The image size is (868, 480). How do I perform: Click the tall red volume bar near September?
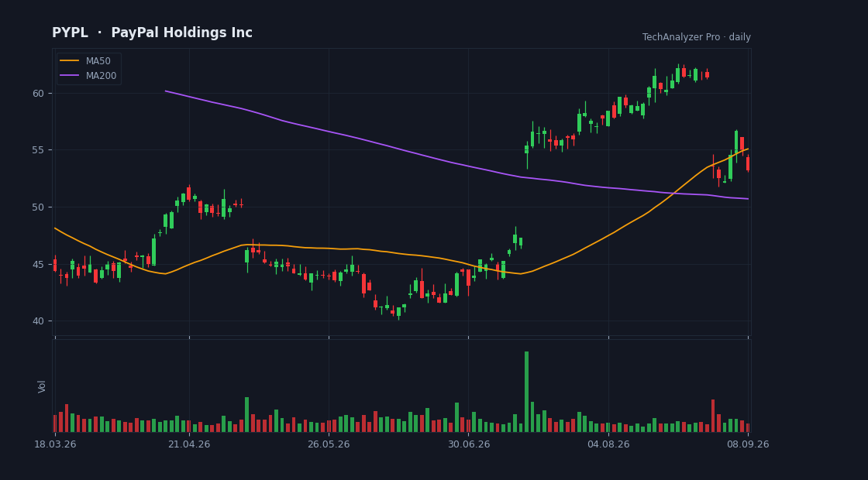pos(713,416)
